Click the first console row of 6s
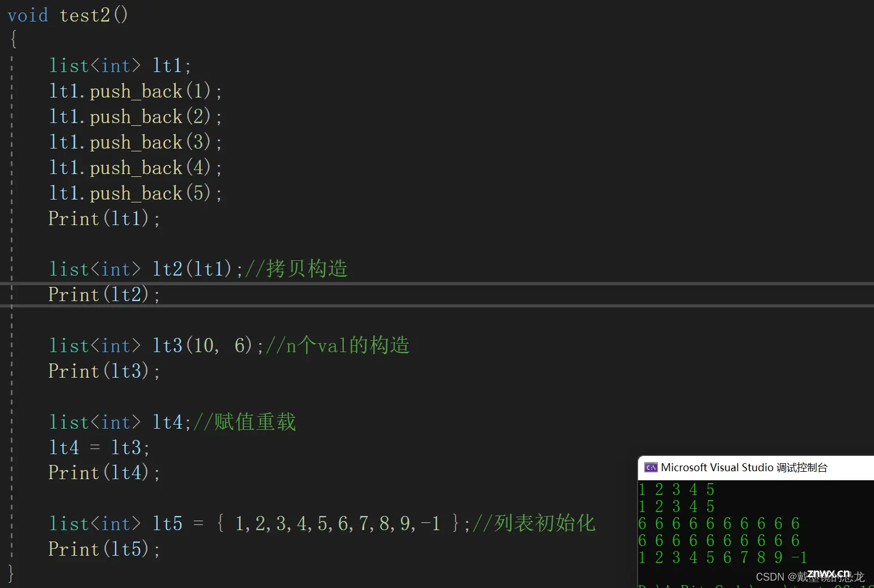The width and height of the screenshot is (874, 588). [719, 523]
